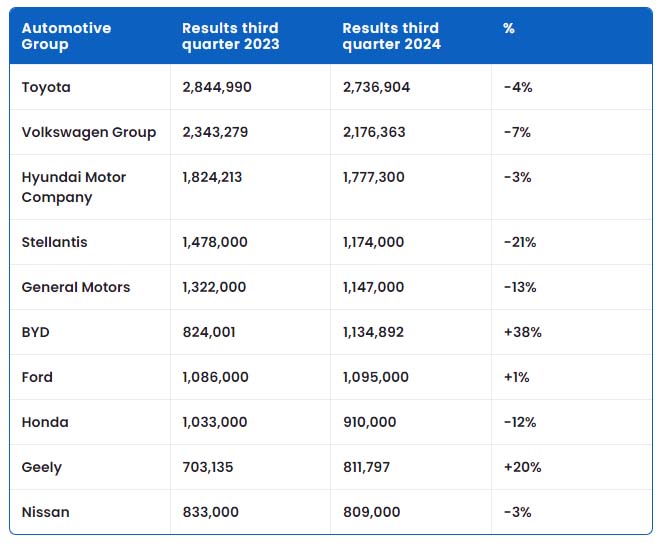Select the Stellantis row label

click(55, 242)
